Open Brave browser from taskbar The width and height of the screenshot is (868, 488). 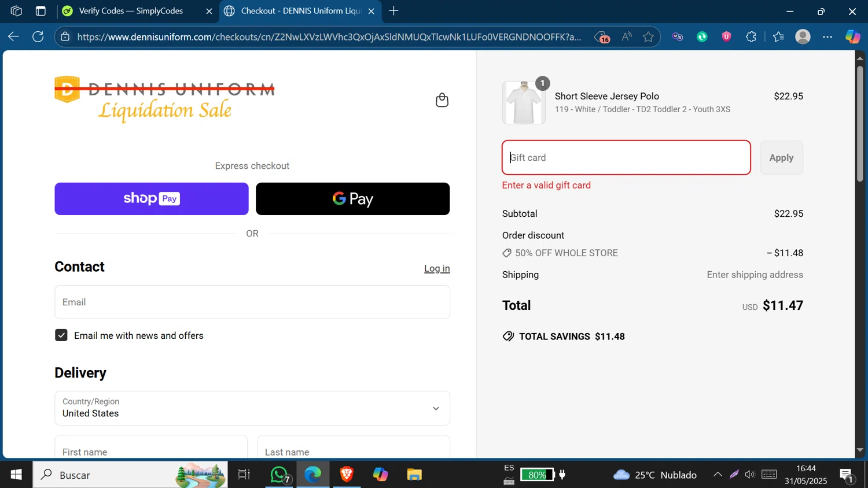(x=347, y=475)
